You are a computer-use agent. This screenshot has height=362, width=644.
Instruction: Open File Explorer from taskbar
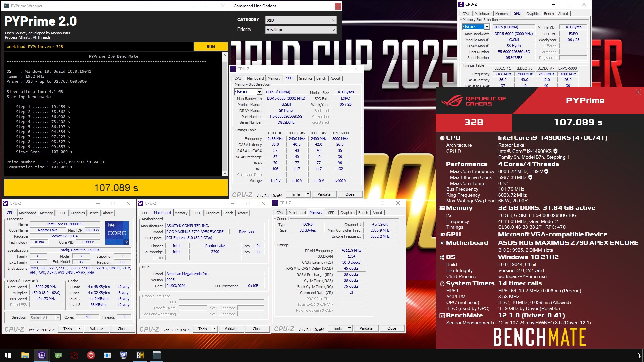(x=25, y=355)
